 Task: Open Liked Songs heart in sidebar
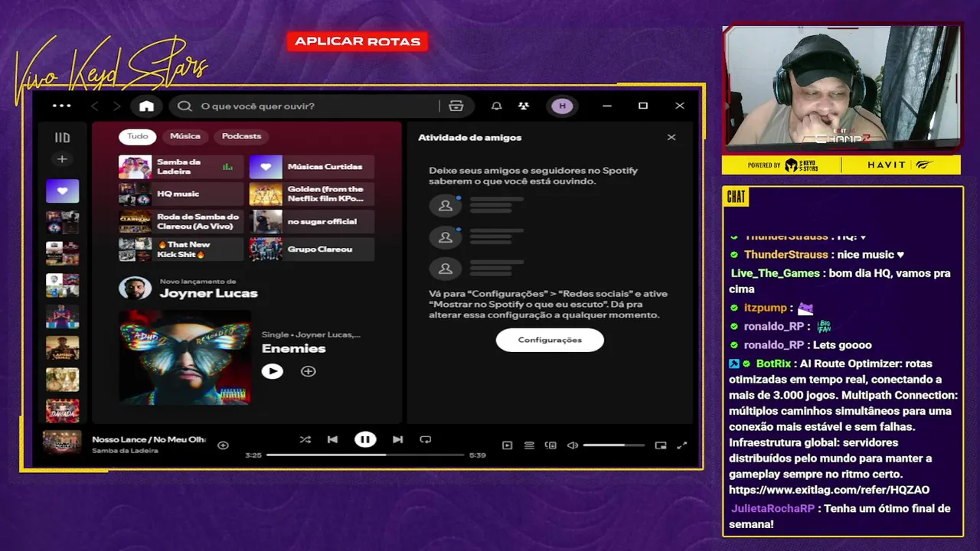[62, 191]
